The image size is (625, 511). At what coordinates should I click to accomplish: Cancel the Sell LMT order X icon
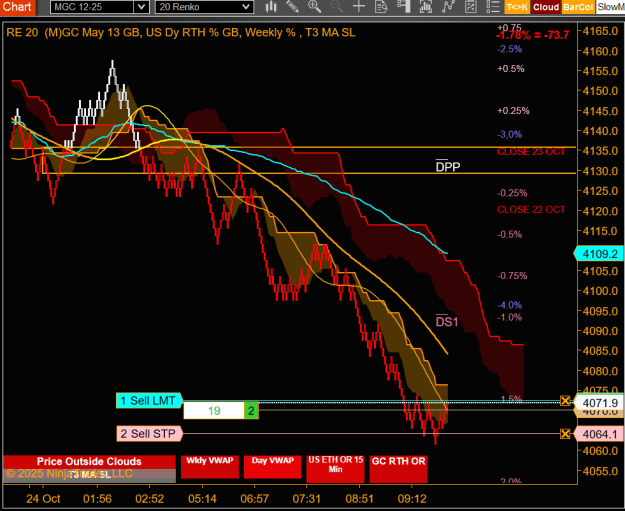565,401
